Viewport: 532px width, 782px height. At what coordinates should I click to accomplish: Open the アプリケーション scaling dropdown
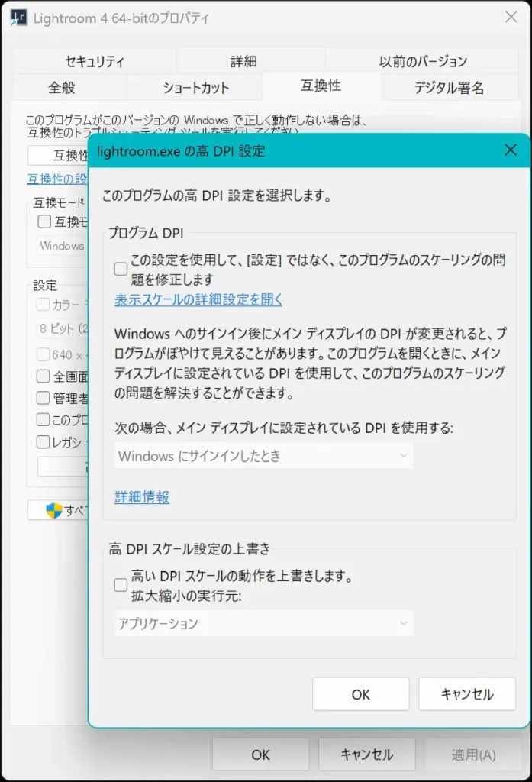coord(264,624)
